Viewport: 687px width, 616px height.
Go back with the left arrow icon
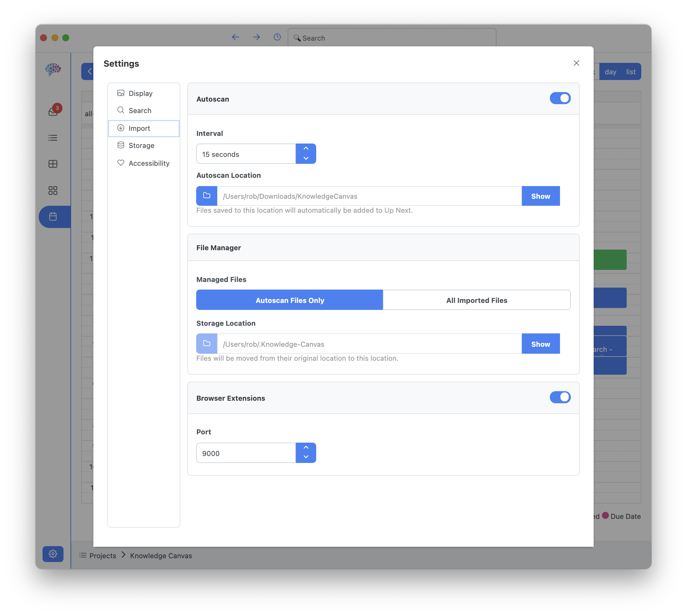click(x=236, y=37)
